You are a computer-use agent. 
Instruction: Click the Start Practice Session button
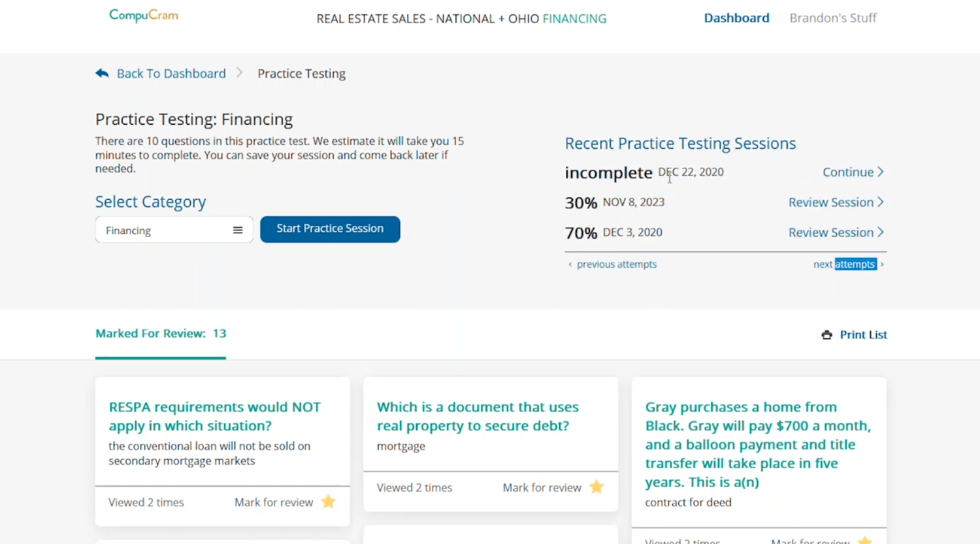click(x=330, y=229)
